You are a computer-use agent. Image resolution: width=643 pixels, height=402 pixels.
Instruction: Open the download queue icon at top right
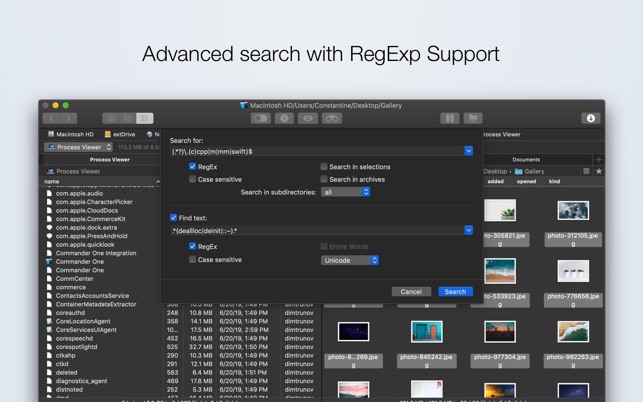(x=590, y=118)
